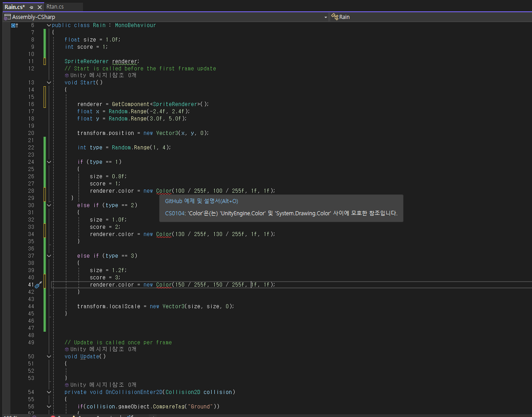The width and height of the screenshot is (532, 417).
Task: Click the Rain class icon in navigation bar
Action: 334,17
